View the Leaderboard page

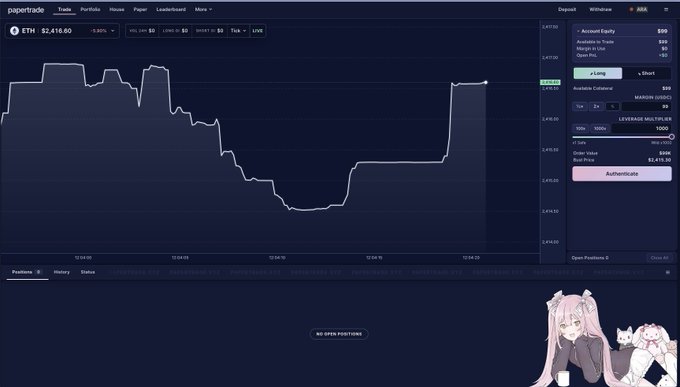click(x=171, y=10)
